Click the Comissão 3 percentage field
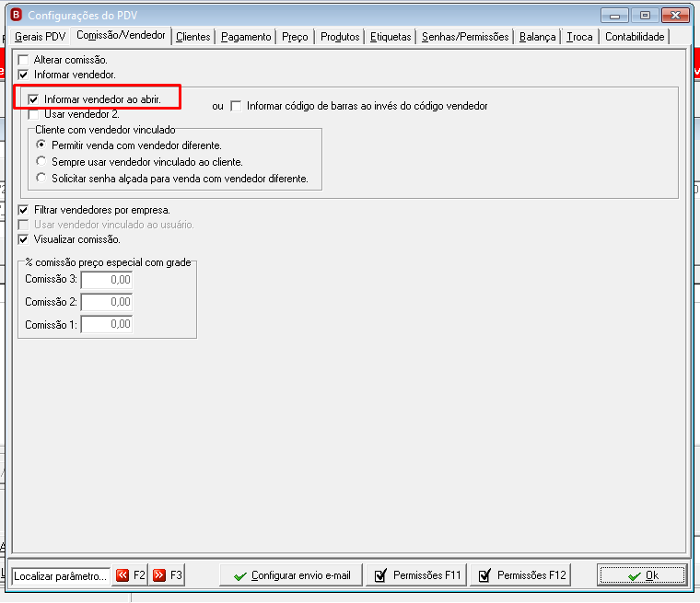Screen dimensions: 700x603 pos(106,280)
